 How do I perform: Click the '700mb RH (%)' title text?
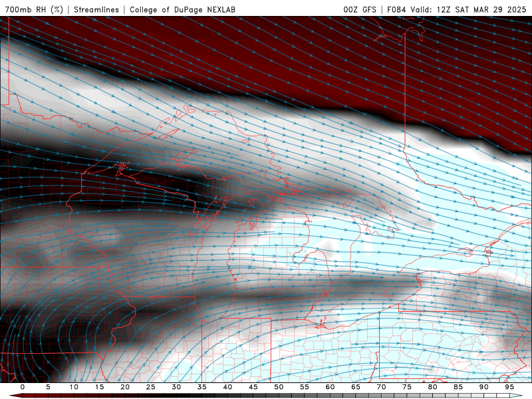click(35, 9)
